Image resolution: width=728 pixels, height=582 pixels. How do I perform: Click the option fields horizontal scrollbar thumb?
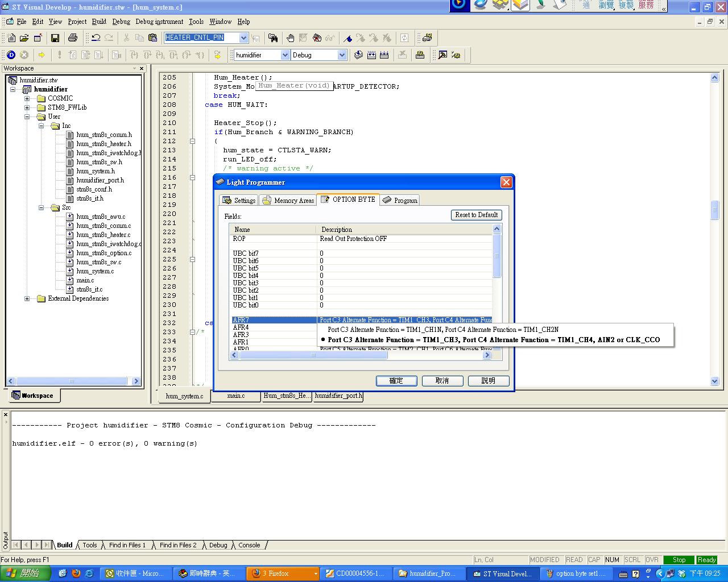(x=312, y=355)
